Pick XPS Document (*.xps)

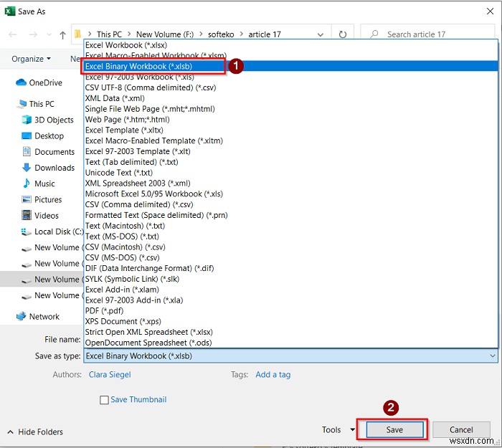coord(290,321)
